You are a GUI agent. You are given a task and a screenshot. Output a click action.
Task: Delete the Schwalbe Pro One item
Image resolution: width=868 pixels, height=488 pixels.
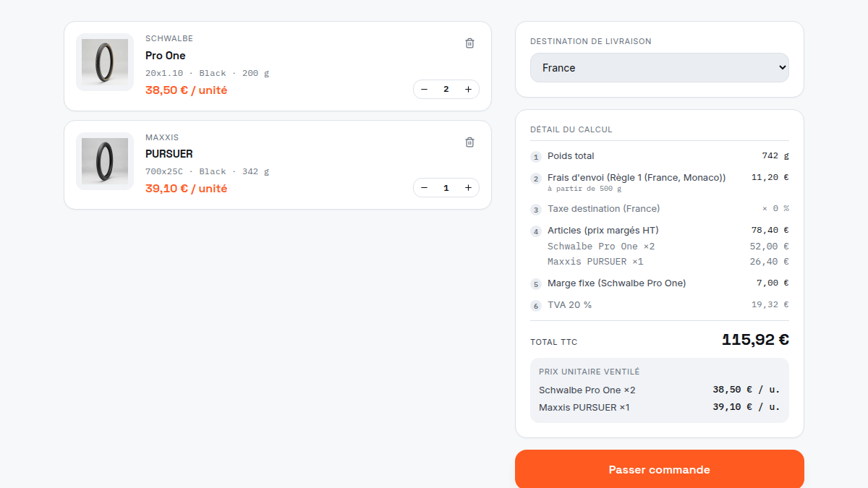(x=469, y=43)
